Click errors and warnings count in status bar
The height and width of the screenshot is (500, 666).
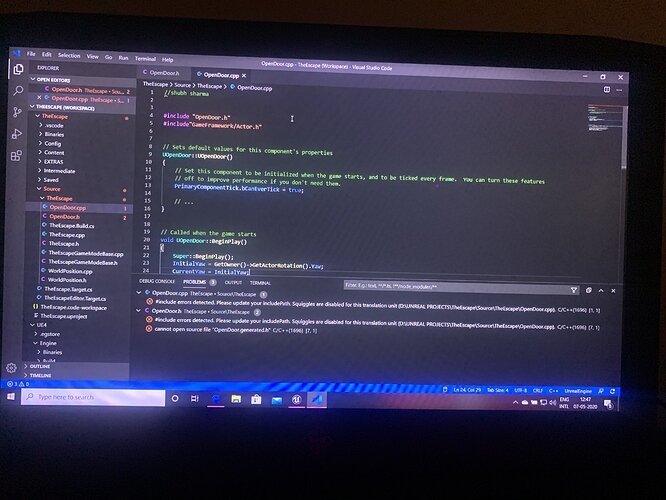pos(18,384)
